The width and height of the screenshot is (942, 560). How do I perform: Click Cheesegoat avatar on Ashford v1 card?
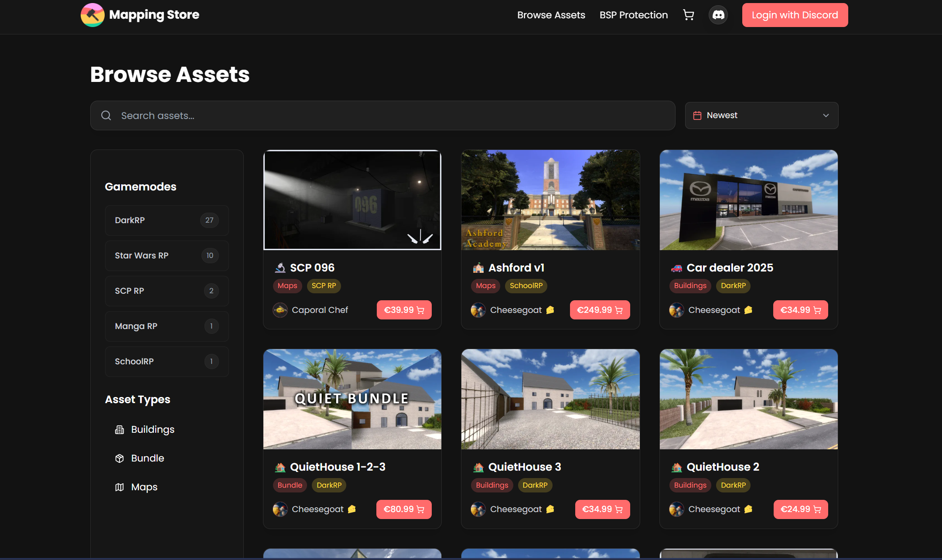(x=478, y=310)
